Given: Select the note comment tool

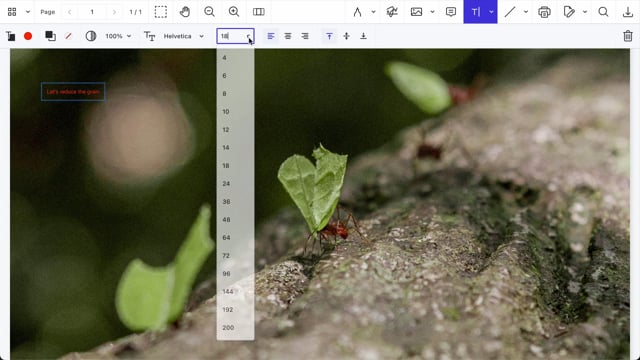Looking at the screenshot, I should tap(451, 12).
